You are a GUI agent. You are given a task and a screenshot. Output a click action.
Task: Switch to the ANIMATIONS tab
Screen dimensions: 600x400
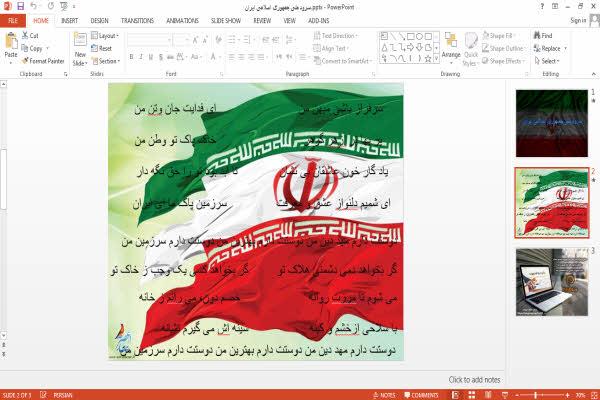click(x=183, y=21)
